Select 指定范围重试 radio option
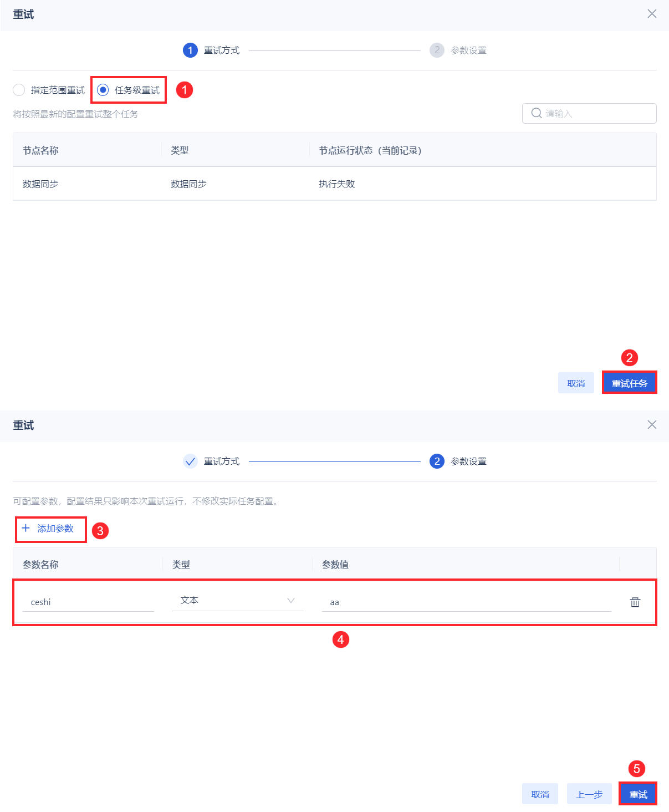669x812 pixels. (x=19, y=90)
